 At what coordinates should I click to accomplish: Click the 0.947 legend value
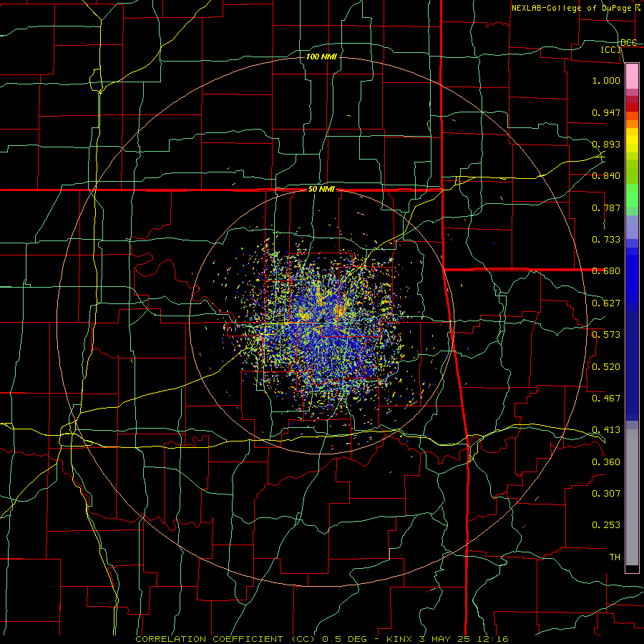pyautogui.click(x=606, y=112)
